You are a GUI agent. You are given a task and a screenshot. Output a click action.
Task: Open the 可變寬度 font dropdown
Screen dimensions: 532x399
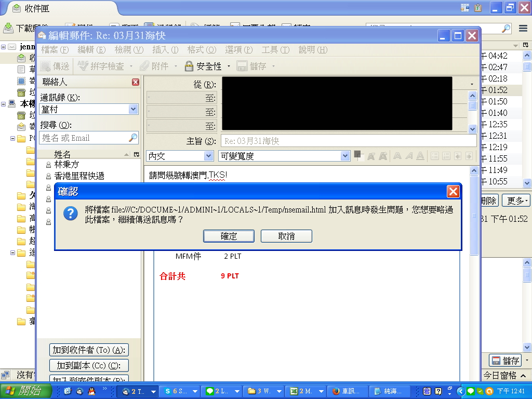284,156
